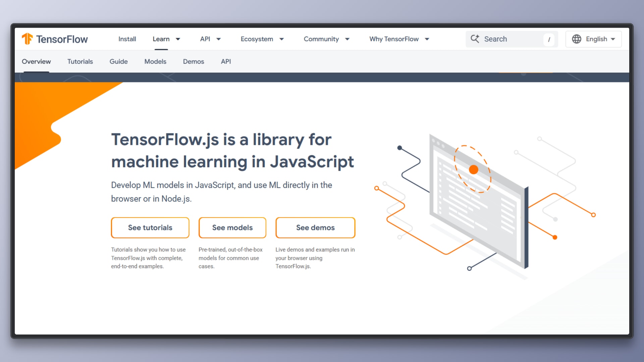Viewport: 644px width, 362px height.
Task: Switch to the Tutorials tab
Action: tap(80, 62)
